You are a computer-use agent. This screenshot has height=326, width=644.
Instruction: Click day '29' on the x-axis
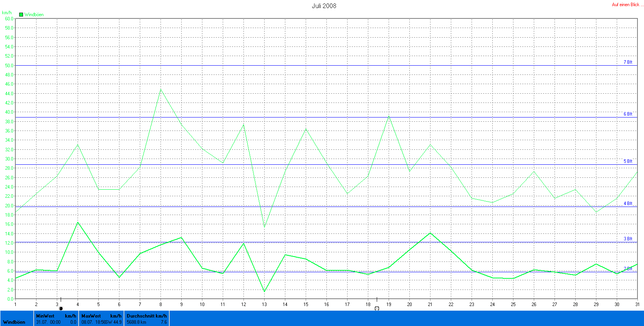point(596,304)
